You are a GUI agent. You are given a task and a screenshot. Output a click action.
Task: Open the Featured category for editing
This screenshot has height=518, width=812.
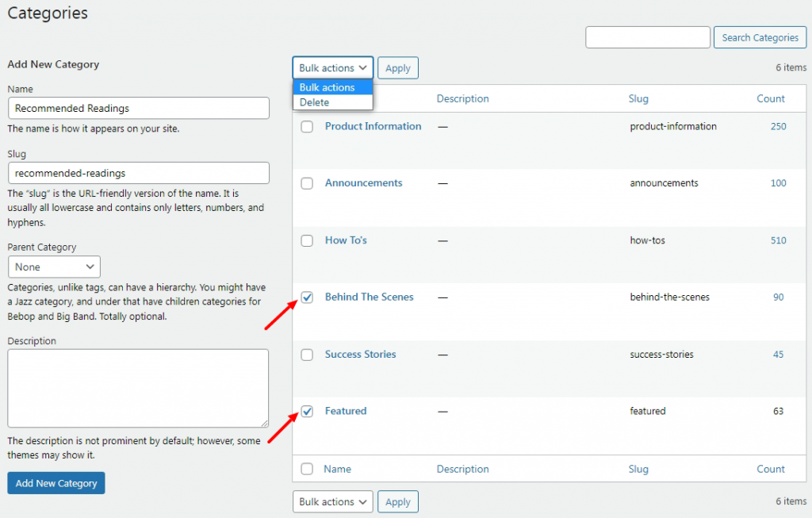345,411
